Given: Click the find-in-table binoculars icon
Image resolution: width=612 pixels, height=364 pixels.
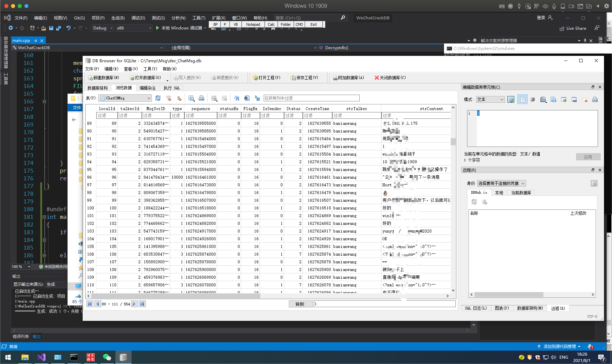Looking at the screenshot, I should [247, 98].
